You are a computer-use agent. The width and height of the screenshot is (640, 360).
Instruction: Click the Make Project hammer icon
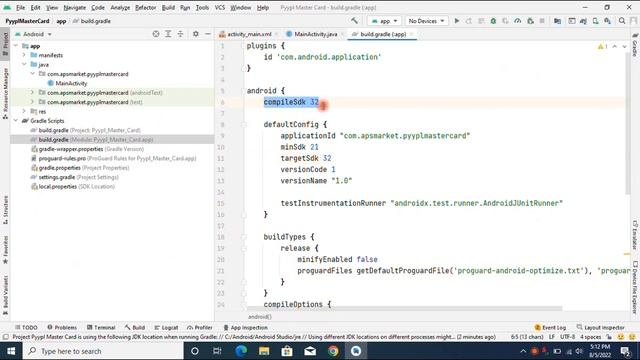point(354,21)
